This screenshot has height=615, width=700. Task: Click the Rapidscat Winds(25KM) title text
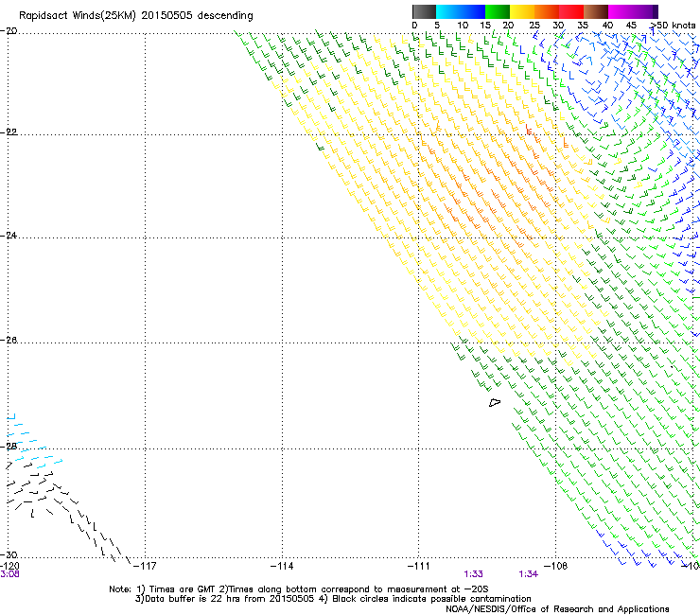(x=135, y=15)
